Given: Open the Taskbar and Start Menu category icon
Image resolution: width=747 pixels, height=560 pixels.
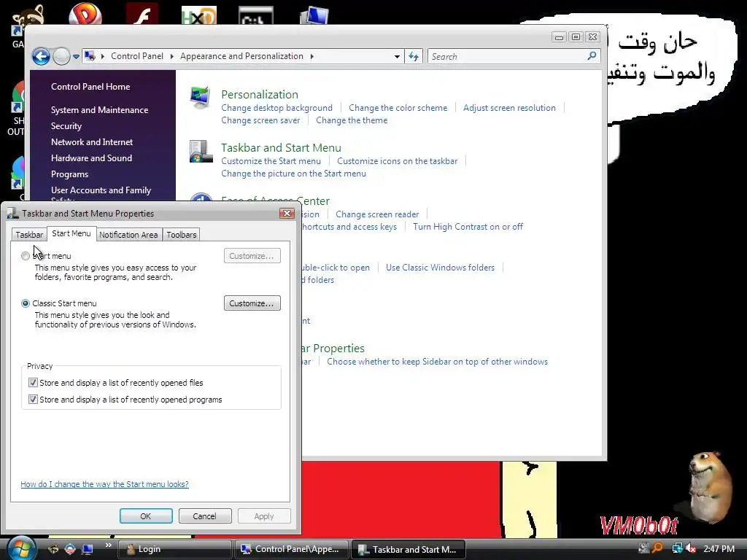Looking at the screenshot, I should pos(201,152).
